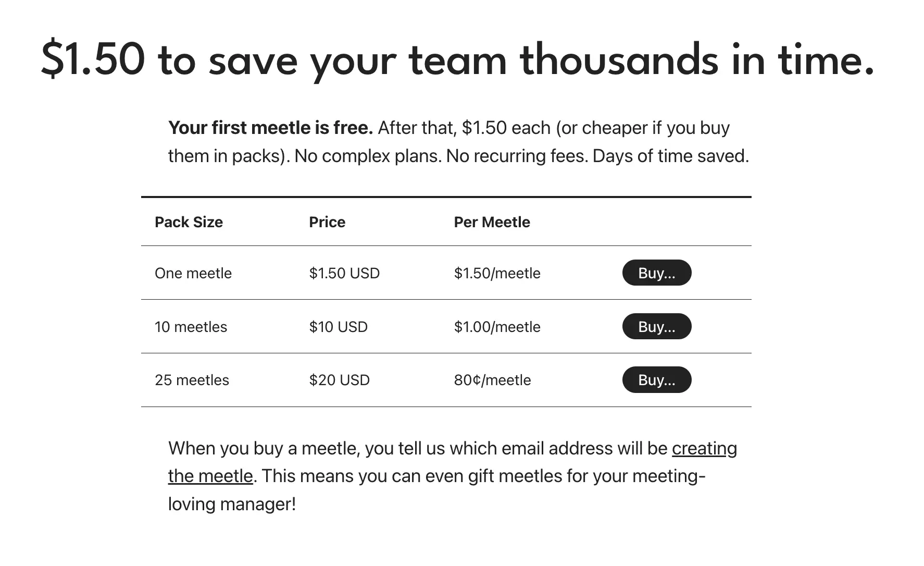The image size is (924, 566).
Task: Select the 'One meetle' row label
Action: (193, 273)
